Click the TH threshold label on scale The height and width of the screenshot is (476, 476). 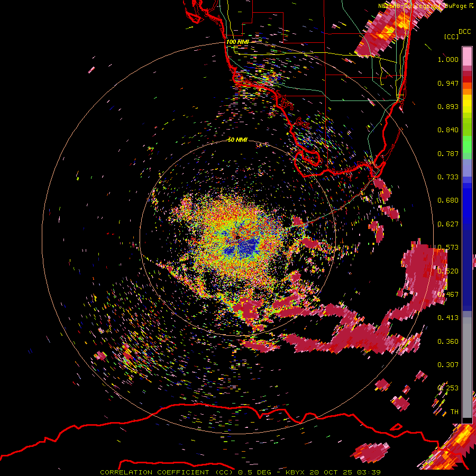[454, 412]
